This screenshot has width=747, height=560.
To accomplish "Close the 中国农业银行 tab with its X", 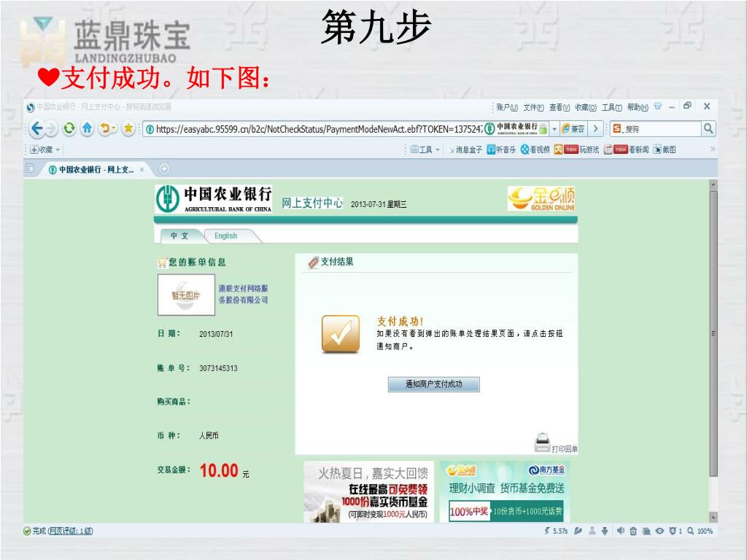I will click(142, 169).
